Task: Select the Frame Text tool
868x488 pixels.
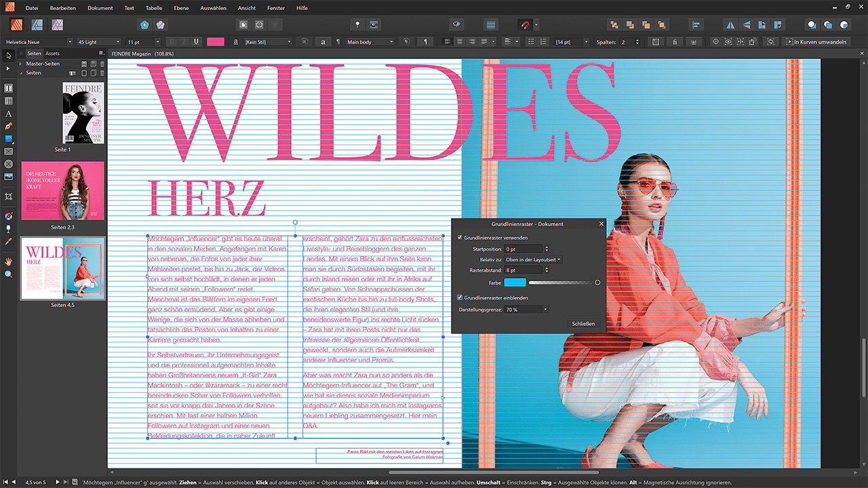Action: 8,88
